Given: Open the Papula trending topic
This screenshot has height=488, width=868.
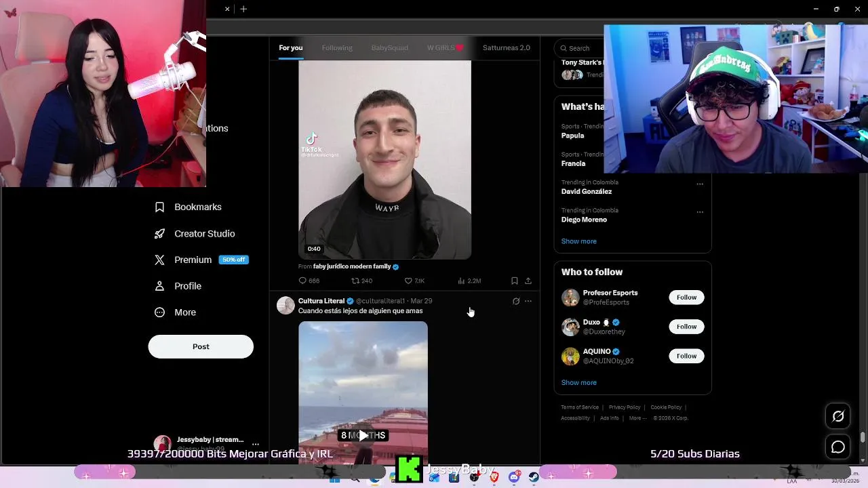Looking at the screenshot, I should (x=572, y=136).
